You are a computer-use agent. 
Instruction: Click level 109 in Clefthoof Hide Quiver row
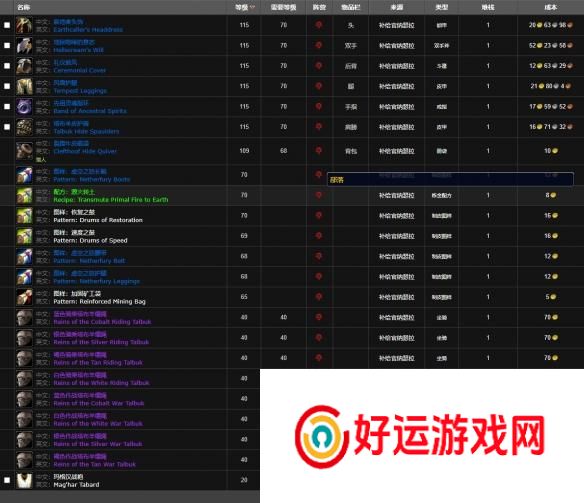(x=244, y=151)
